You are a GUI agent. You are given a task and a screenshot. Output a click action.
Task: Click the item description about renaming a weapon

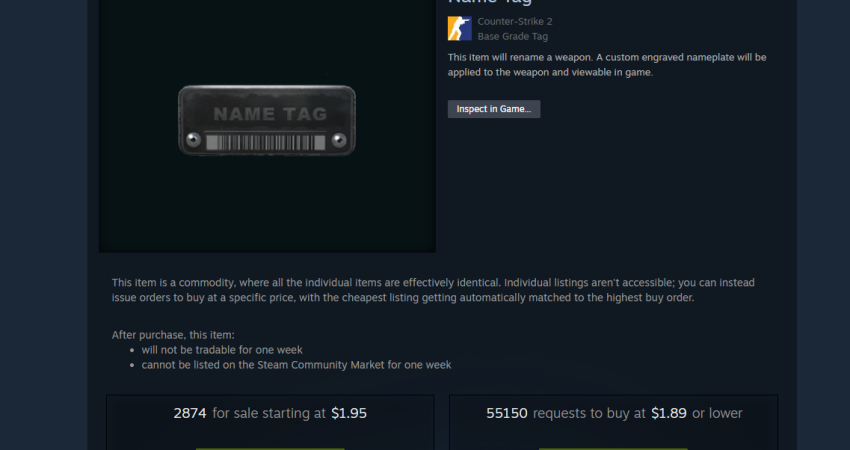(607, 64)
